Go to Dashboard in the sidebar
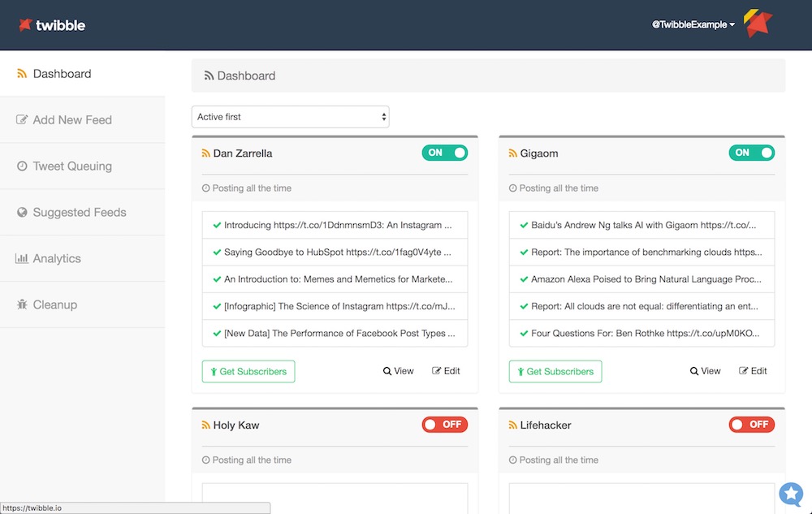 click(x=82, y=74)
